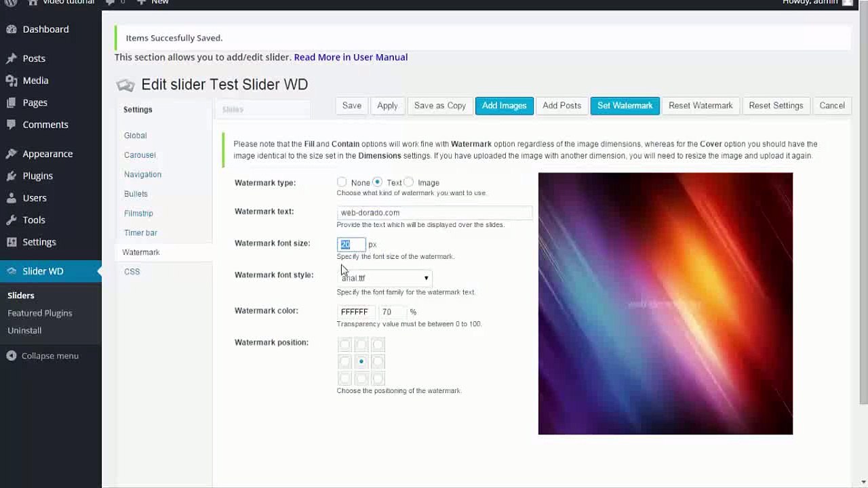
Task: Select the Watermark settings section
Action: [x=141, y=252]
